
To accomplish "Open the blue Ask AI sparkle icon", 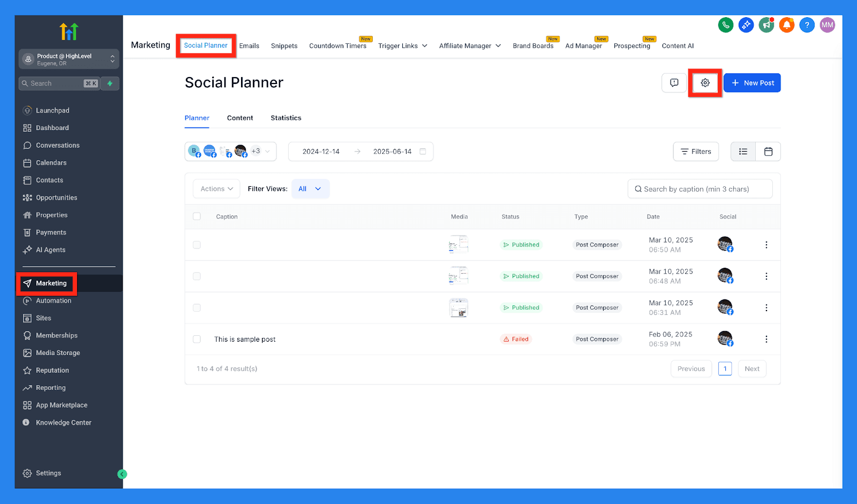I will coord(746,25).
